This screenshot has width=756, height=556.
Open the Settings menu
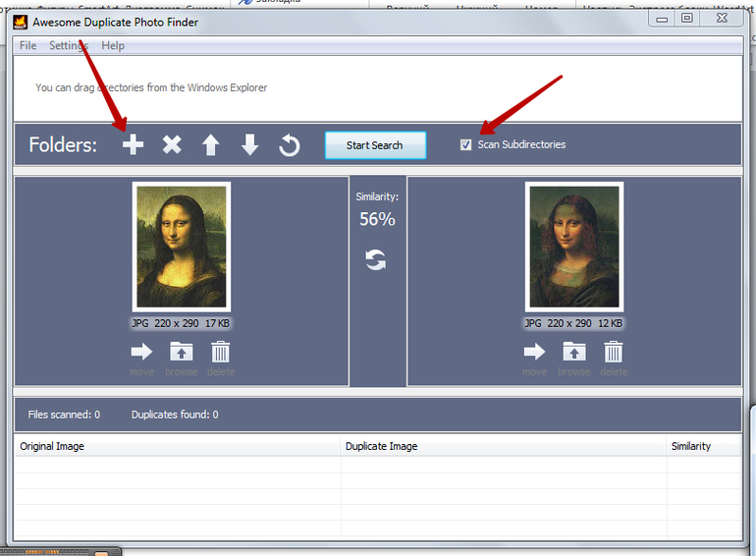[69, 45]
